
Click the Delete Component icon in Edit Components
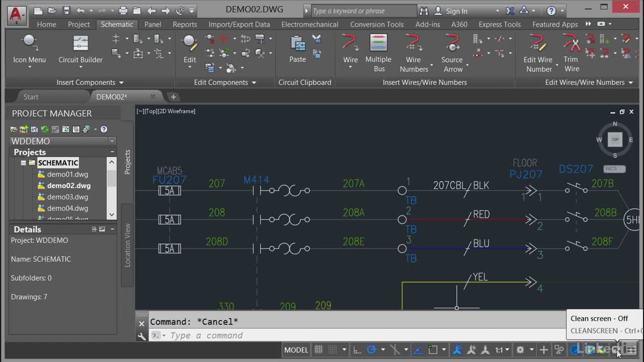[210, 39]
